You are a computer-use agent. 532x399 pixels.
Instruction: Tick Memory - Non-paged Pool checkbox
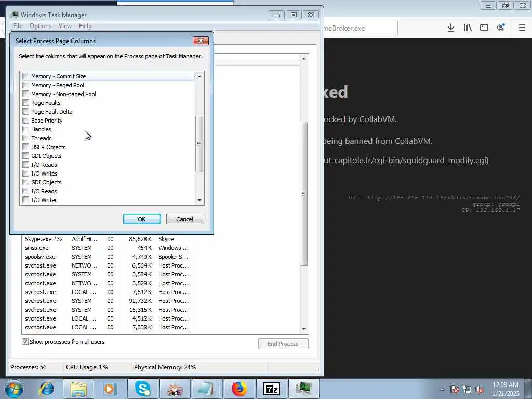tap(26, 94)
